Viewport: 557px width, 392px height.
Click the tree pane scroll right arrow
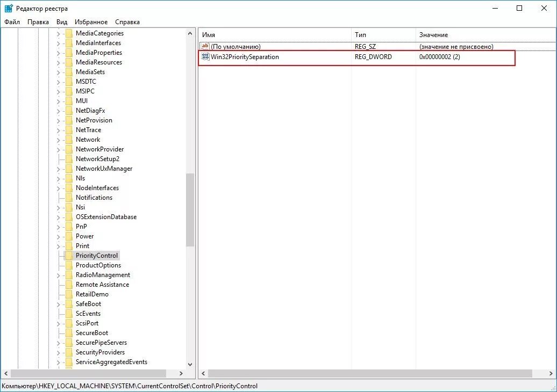pos(181,373)
